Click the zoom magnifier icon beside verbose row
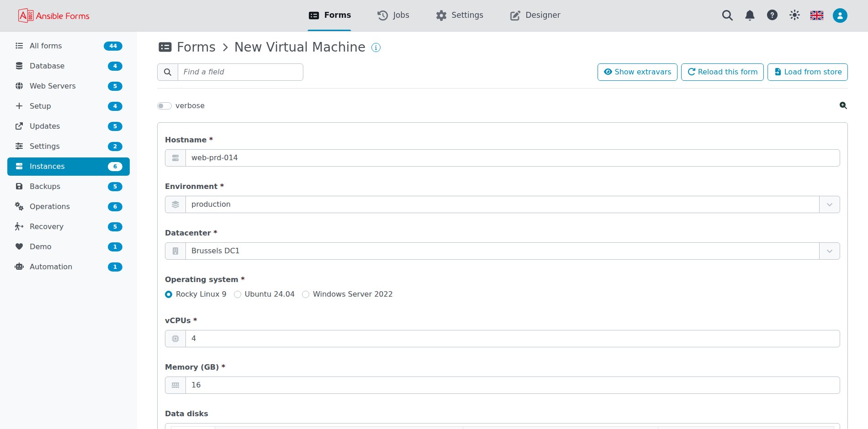Image resolution: width=868 pixels, height=429 pixels. [x=843, y=105]
